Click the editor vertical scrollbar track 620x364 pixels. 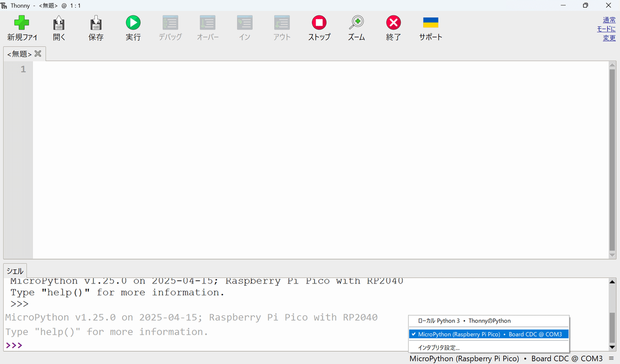coord(612,159)
